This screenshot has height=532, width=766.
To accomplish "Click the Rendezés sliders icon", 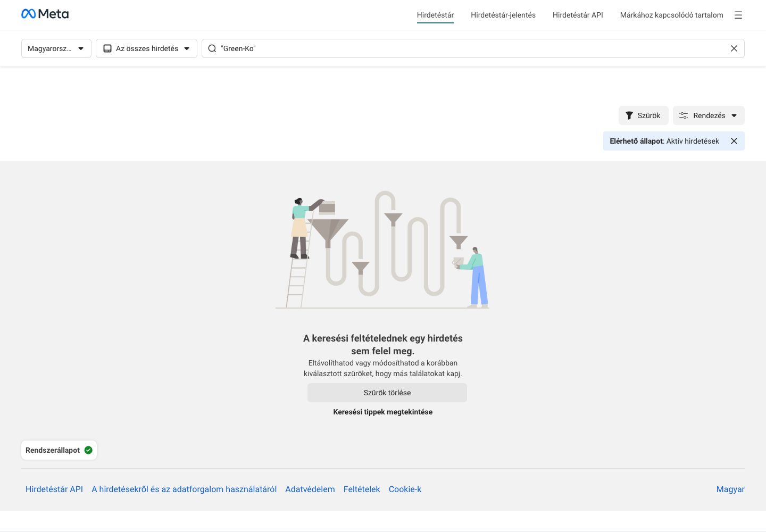I will [684, 115].
